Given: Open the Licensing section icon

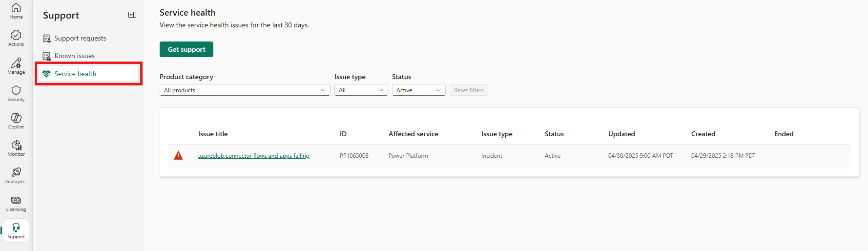Looking at the screenshot, I should tap(16, 203).
